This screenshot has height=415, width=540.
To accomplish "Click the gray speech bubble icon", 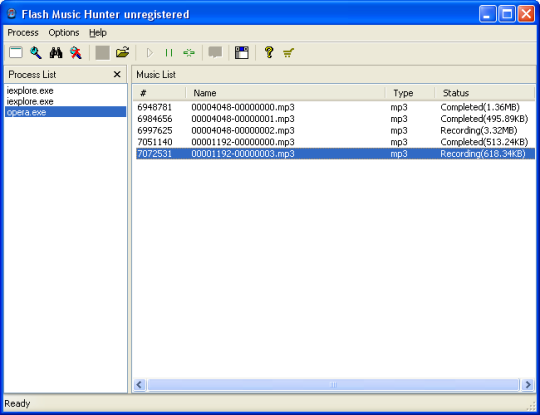I will pyautogui.click(x=215, y=53).
